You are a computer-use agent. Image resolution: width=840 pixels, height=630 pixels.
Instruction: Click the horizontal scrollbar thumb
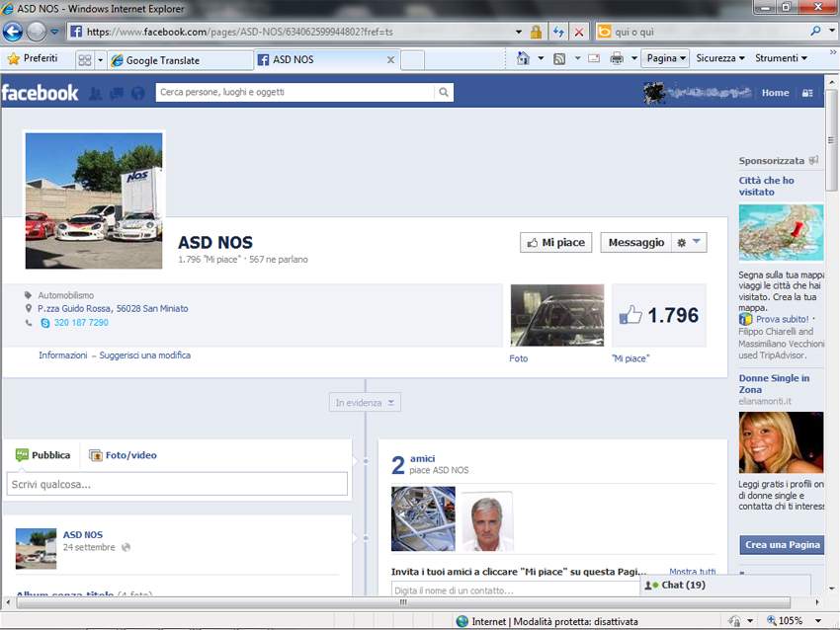coord(403,602)
